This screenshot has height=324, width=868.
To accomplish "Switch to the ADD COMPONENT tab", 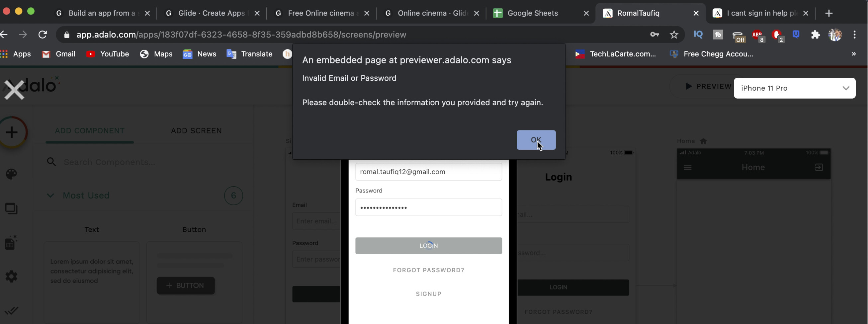I will click(x=90, y=131).
